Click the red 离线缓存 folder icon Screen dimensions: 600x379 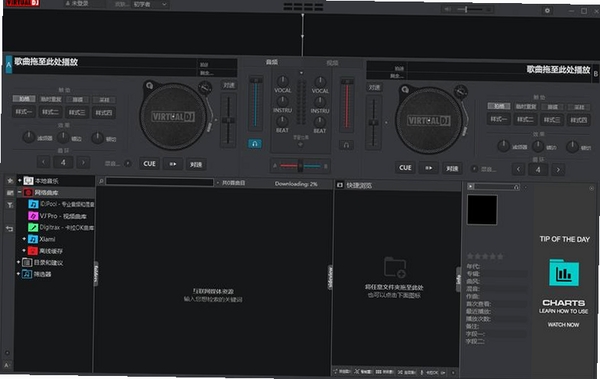(x=33, y=251)
